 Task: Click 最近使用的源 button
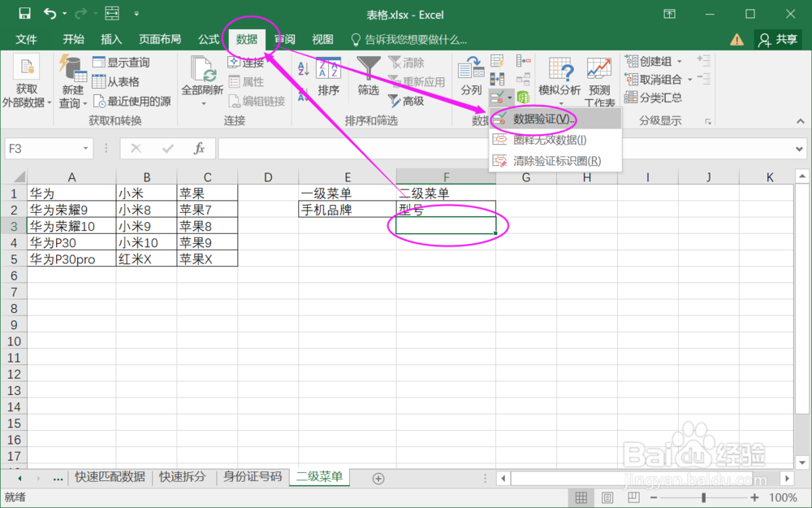click(132, 101)
